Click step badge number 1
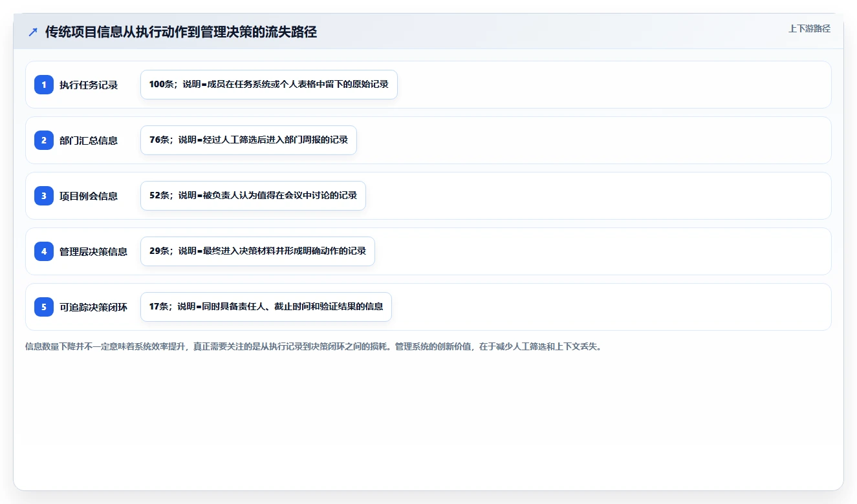The image size is (857, 504). 44,85
